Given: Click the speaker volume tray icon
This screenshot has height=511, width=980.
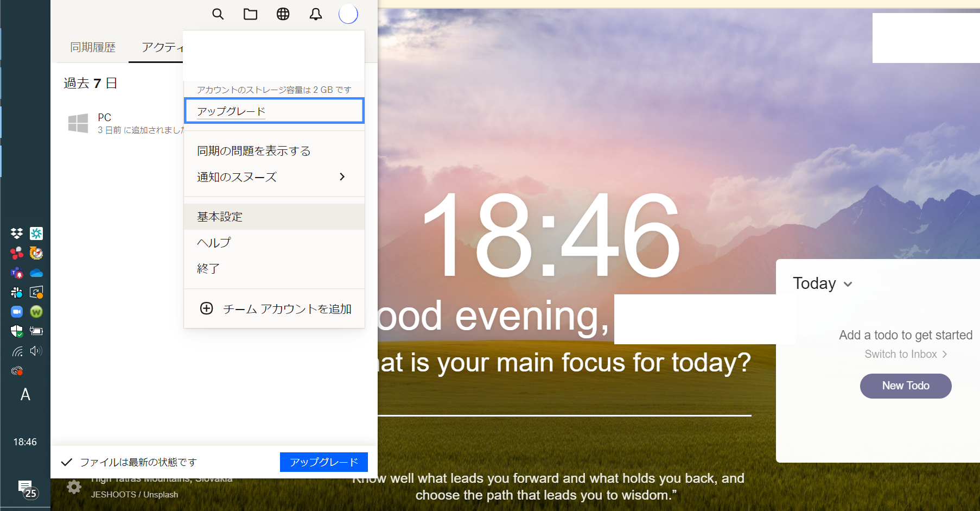Looking at the screenshot, I should click(x=36, y=351).
